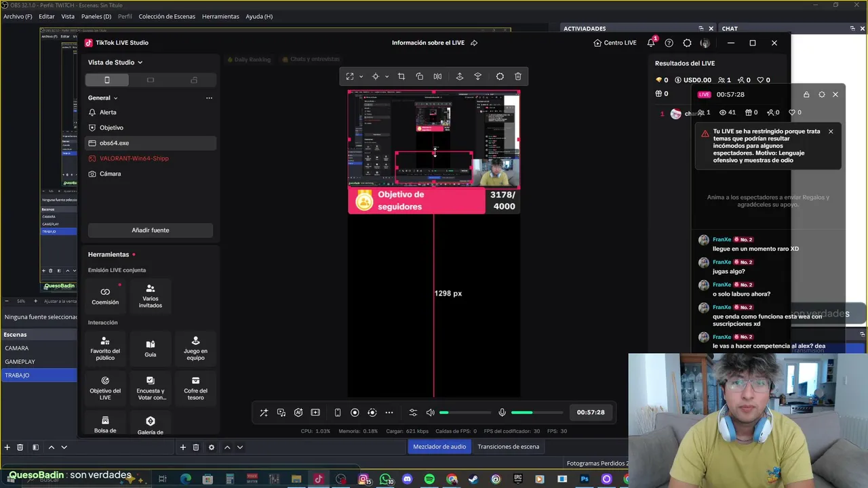868x488 pixels.
Task: Open Objetivo del LIVE tool
Action: pos(105,388)
